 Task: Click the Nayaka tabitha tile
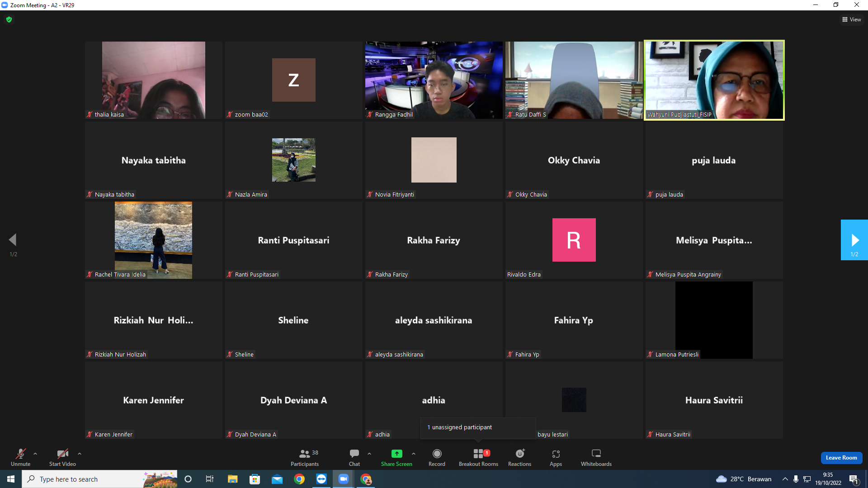(154, 160)
